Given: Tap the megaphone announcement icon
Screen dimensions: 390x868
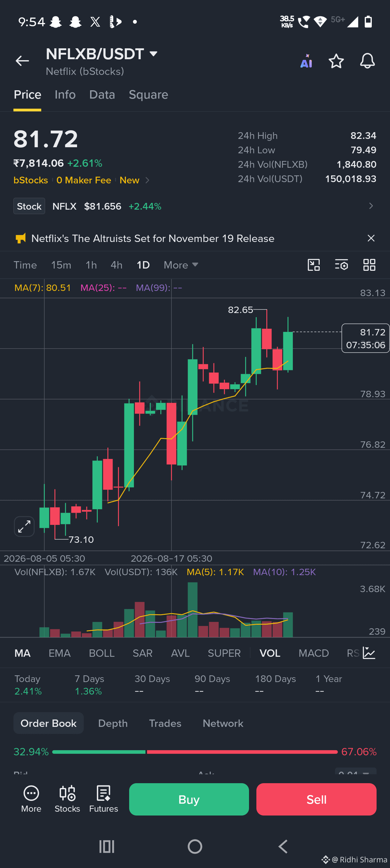Looking at the screenshot, I should click(20, 238).
